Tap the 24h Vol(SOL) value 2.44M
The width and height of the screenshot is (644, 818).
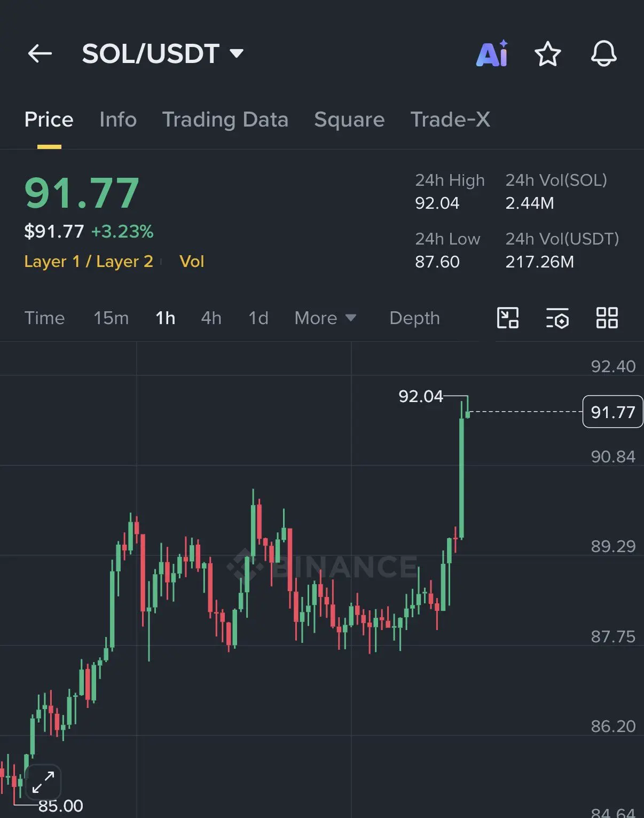tap(530, 203)
